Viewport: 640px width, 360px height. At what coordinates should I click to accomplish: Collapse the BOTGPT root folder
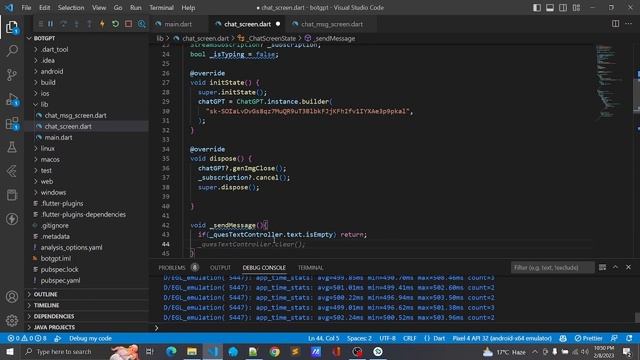point(44,38)
